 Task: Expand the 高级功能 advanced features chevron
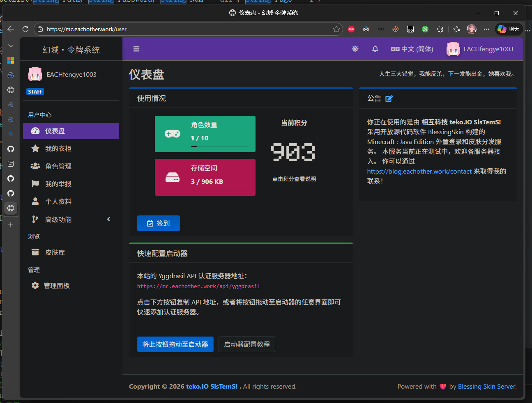click(108, 219)
